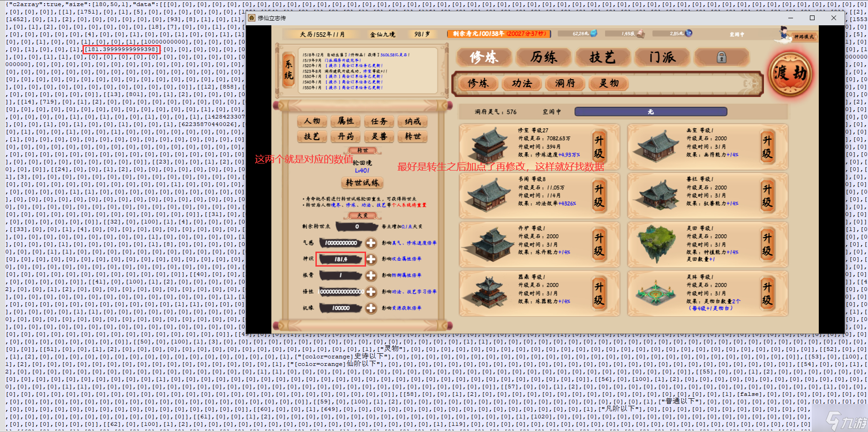
Task: Click 181.399999999999398 value in background JSON text
Action: pyautogui.click(x=122, y=49)
